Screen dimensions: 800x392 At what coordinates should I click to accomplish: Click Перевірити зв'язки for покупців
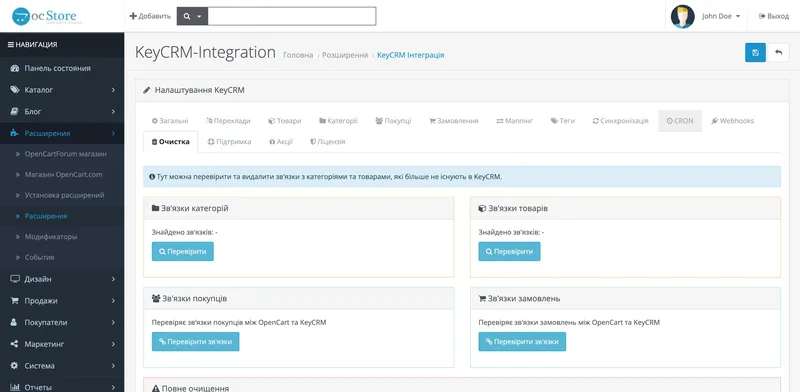click(x=195, y=341)
